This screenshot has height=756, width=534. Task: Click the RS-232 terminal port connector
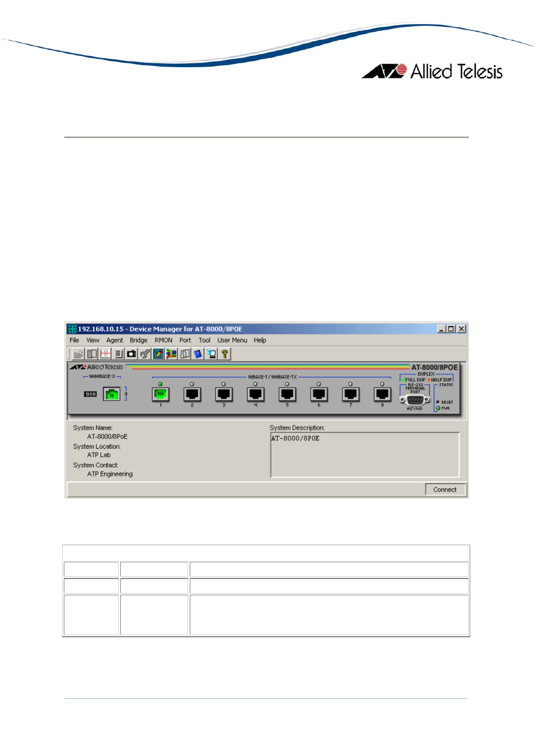coord(415,400)
